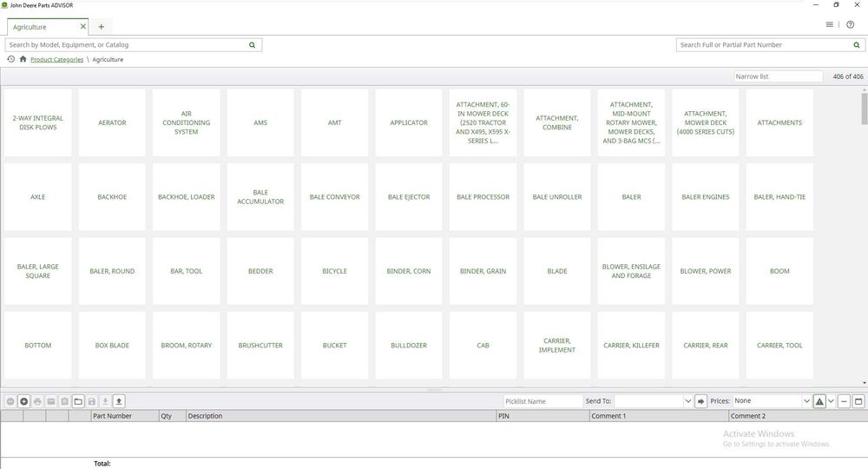The width and height of the screenshot is (868, 469).
Task: Click the vertical scrollbar thumb of category grid
Action: point(865,109)
